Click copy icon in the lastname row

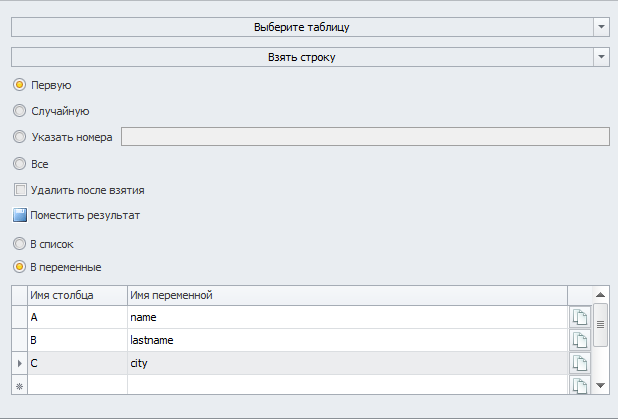(x=580, y=340)
